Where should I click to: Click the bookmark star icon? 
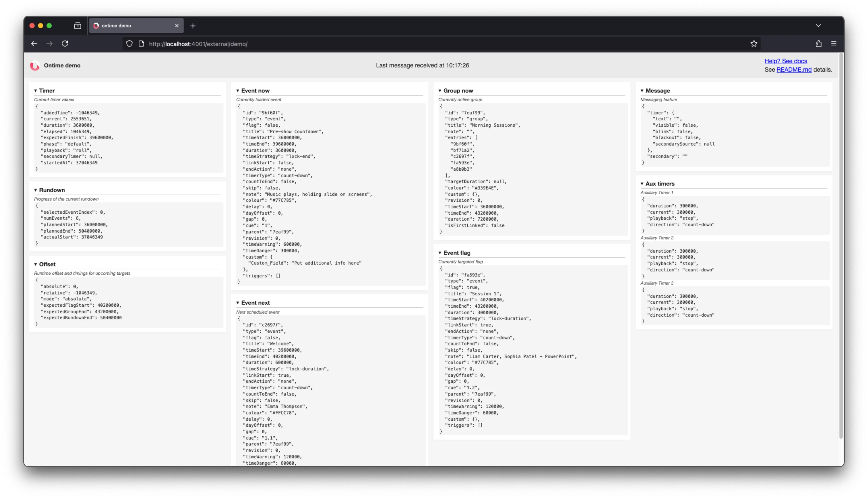[754, 44]
